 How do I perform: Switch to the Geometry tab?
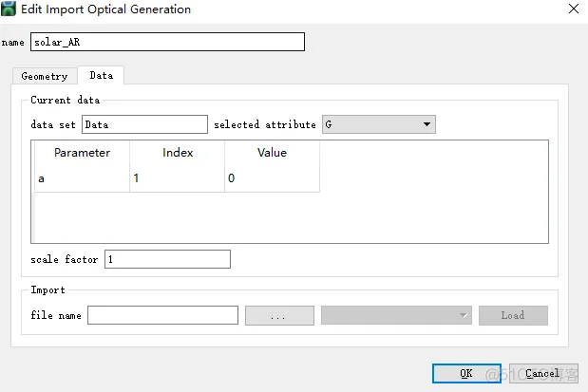pos(45,76)
